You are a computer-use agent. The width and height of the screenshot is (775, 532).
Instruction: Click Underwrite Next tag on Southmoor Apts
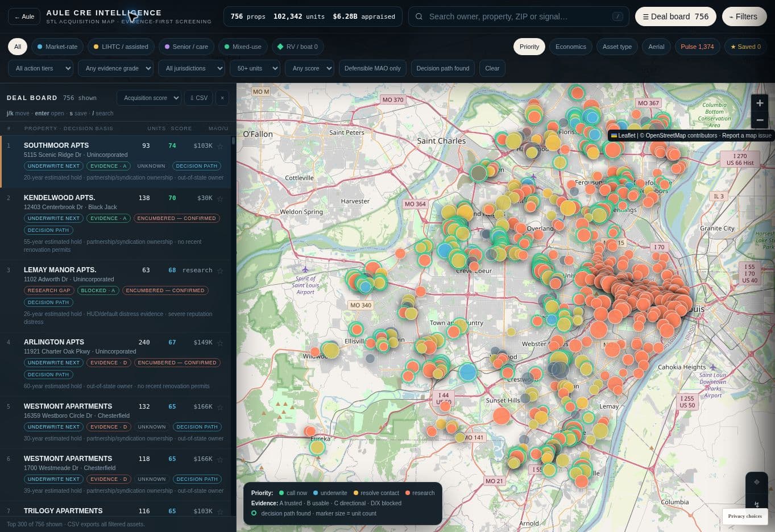point(53,166)
